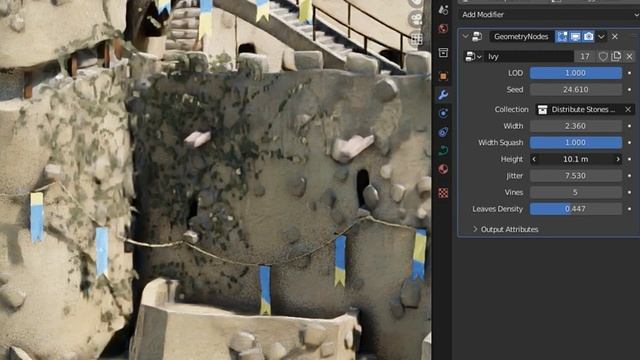640x360 pixels.
Task: Animate the Jitter property dot
Action: coord(629,176)
